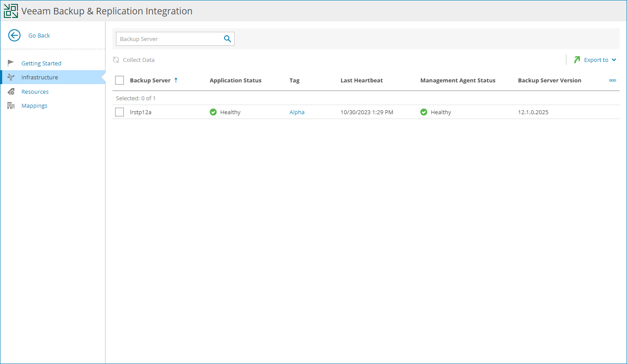The width and height of the screenshot is (627, 364).
Task: Open the Resources section
Action: point(35,92)
